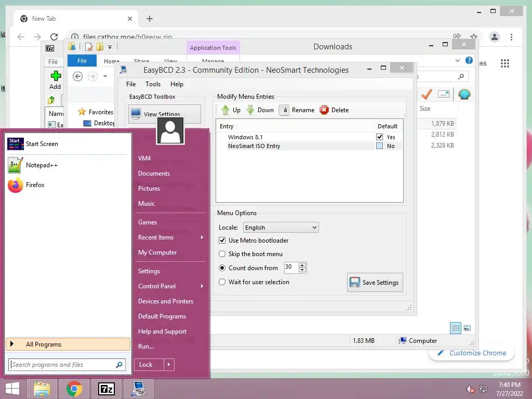Screen dimensions: 532x399
Task: Click the Down arrow icon in EasyBCD
Action: tap(250, 110)
